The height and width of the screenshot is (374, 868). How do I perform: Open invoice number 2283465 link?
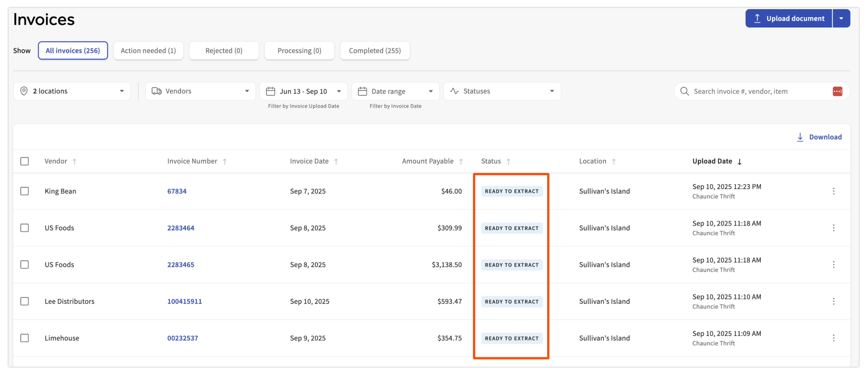coord(181,265)
